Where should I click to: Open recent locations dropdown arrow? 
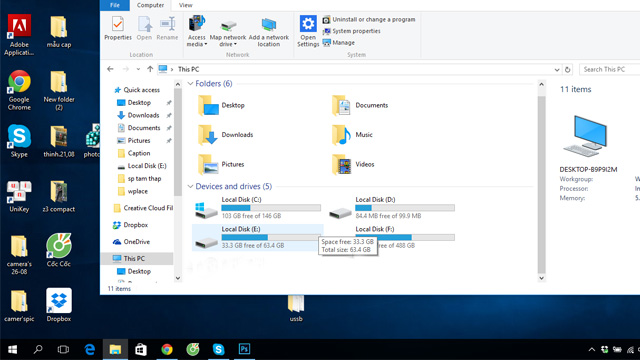click(138, 69)
